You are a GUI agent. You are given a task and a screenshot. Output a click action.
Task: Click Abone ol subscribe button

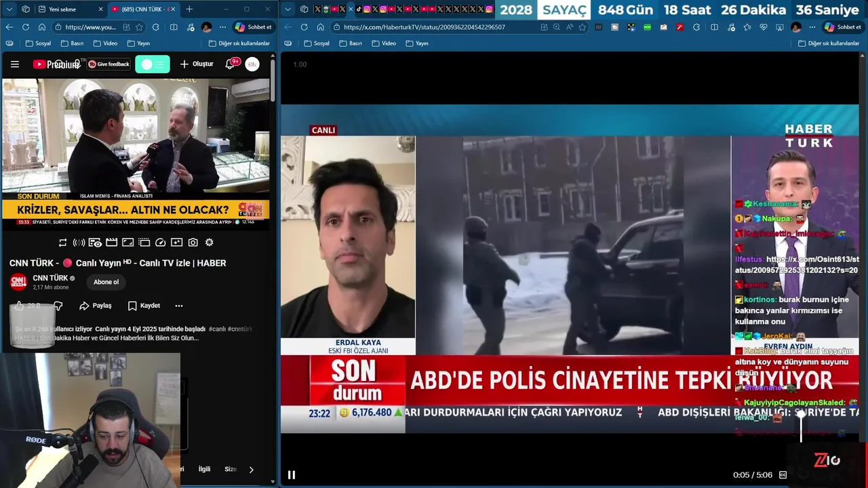click(x=106, y=282)
